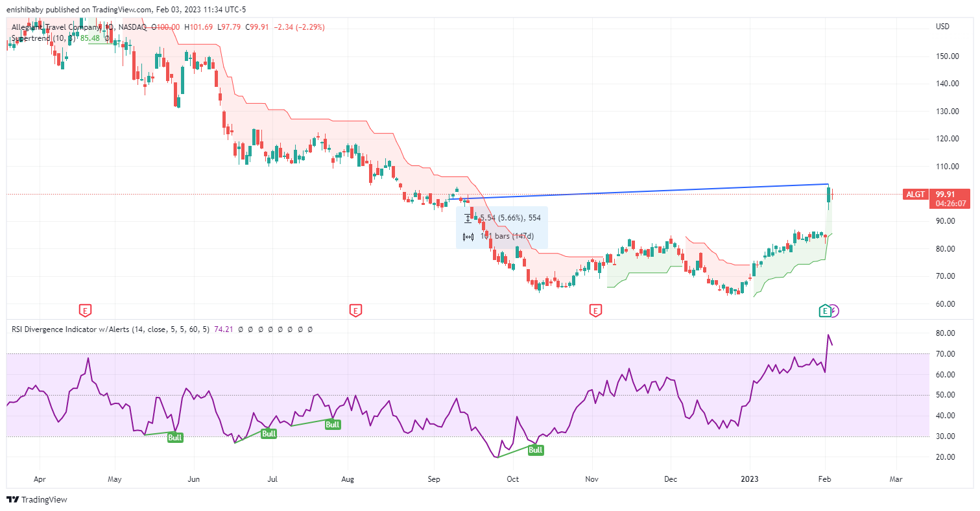Click the H101.69 high value in legend
The height and width of the screenshot is (511, 980).
(200, 27)
